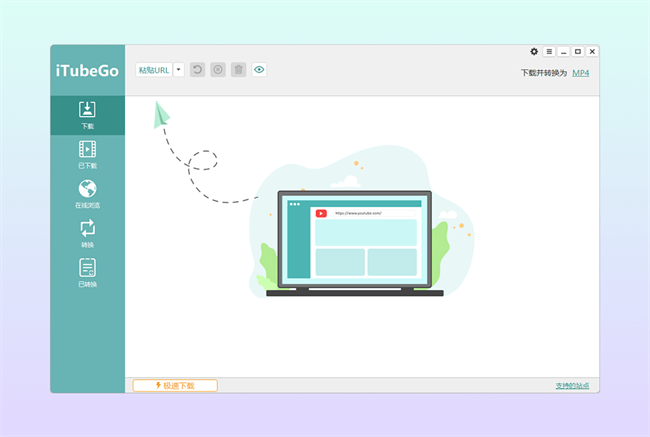Open the 已转换 (Converted) sidebar section
Viewport: 650px width, 437px height.
[x=87, y=271]
